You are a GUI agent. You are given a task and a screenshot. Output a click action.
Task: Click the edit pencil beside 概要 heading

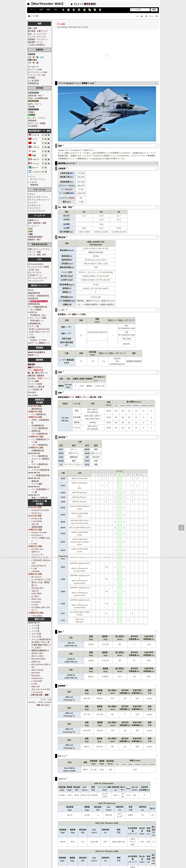coord(63,146)
